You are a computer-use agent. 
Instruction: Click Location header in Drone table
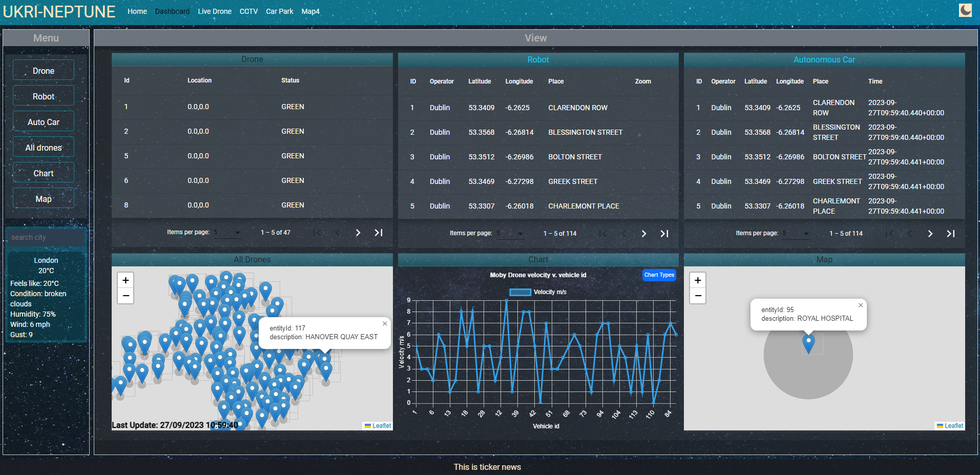(x=199, y=80)
